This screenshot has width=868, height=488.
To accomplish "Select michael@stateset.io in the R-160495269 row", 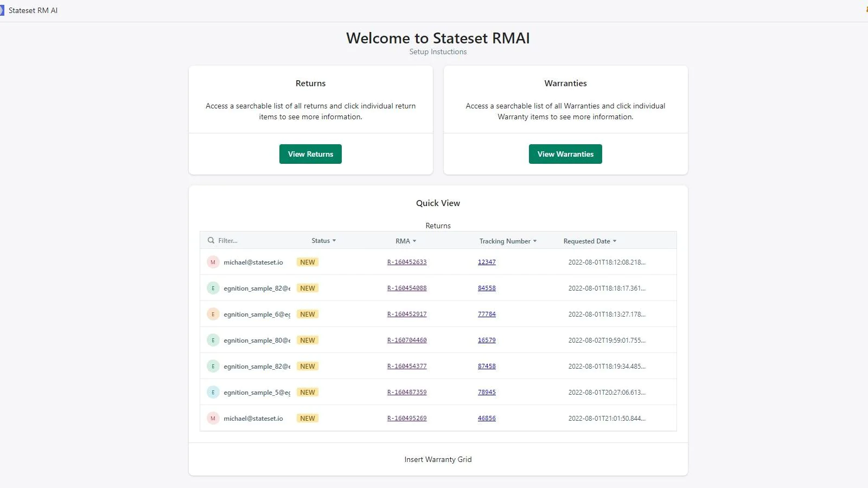I will [253, 418].
